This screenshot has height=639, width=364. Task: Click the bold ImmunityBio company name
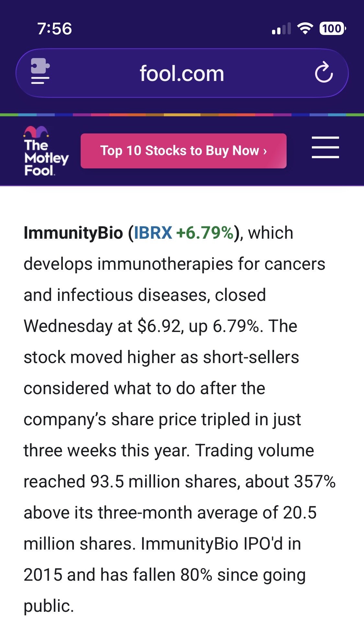click(x=74, y=233)
